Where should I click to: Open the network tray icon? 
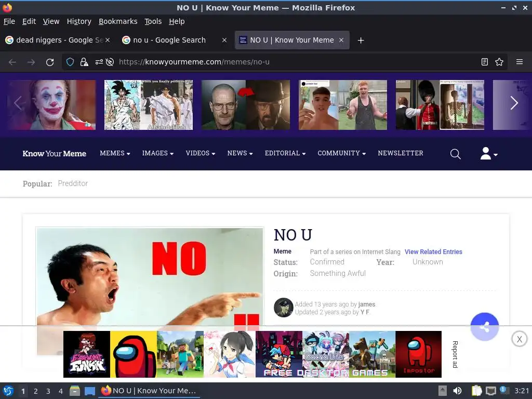click(x=490, y=391)
